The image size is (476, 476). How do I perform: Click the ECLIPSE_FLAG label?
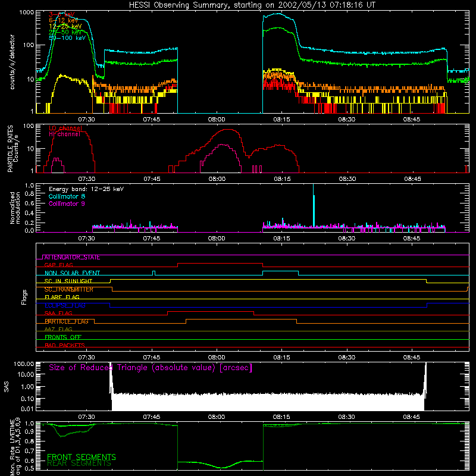[65, 305]
